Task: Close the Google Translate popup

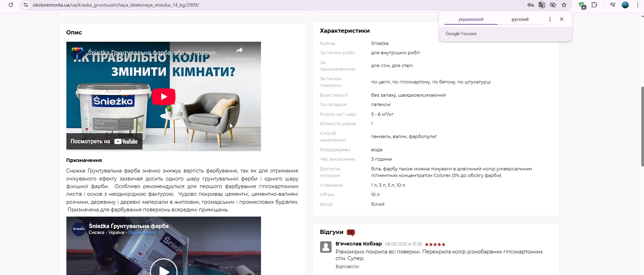Action: [562, 19]
